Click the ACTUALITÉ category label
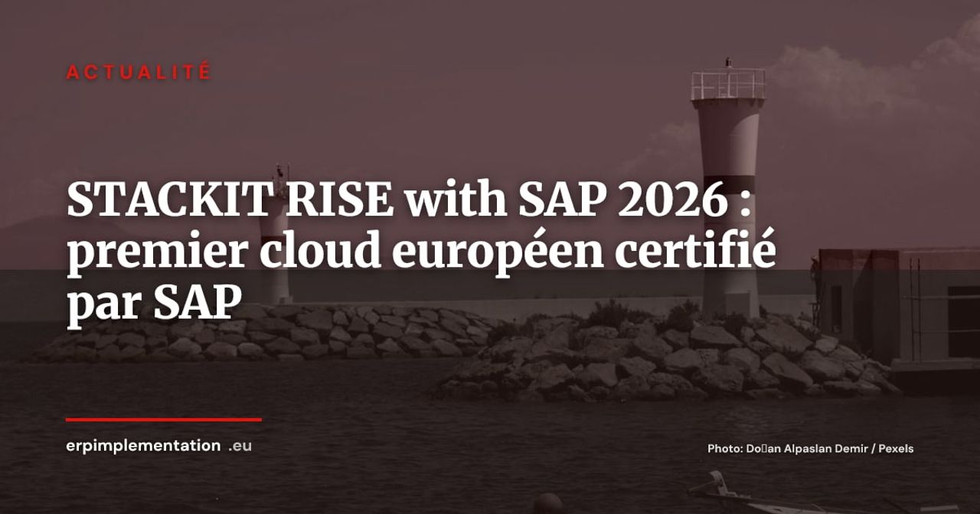Image resolution: width=980 pixels, height=514 pixels. (138, 73)
